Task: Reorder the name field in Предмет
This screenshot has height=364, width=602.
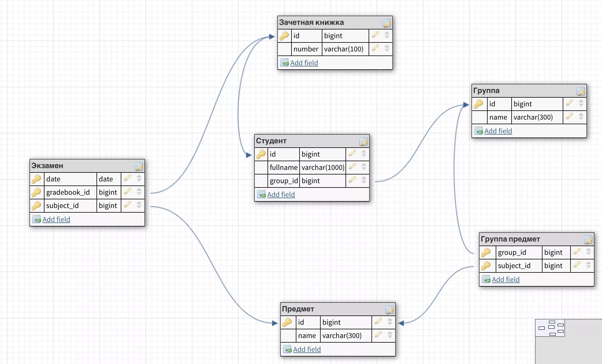Action: (390, 335)
